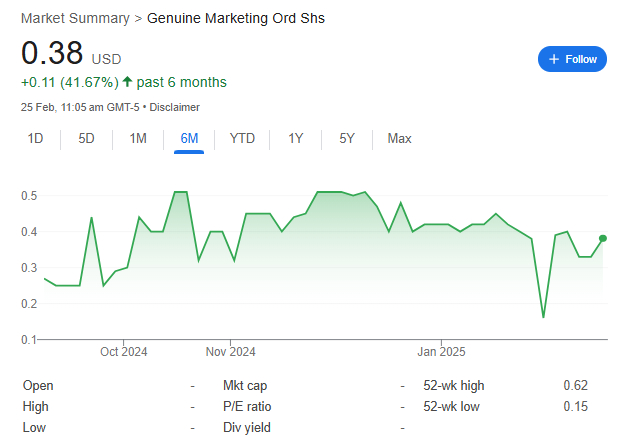Viewport: 620px width, 442px height.
Task: Show the 1Y chart range
Action: [295, 139]
